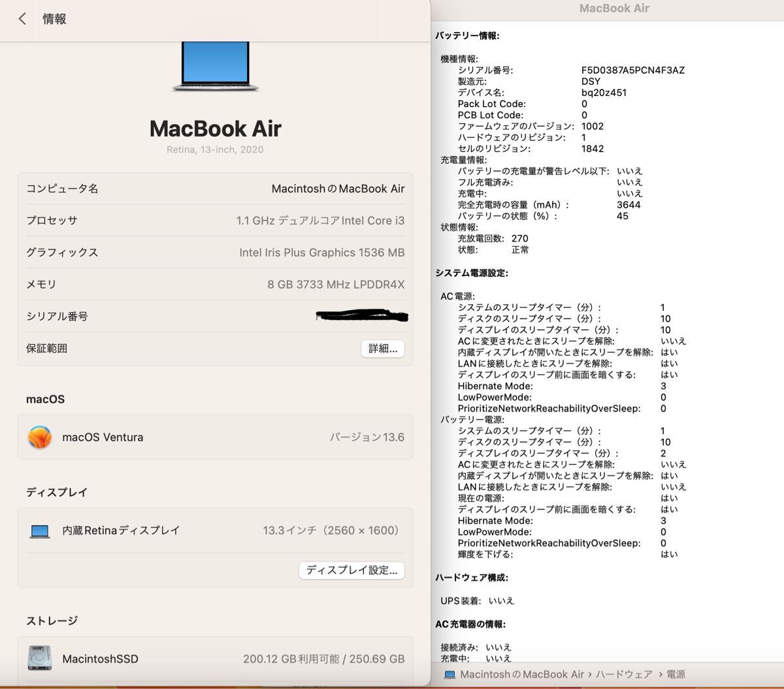Click the システム電源設定: heading
Screen dimensions: 784x689
472,273
